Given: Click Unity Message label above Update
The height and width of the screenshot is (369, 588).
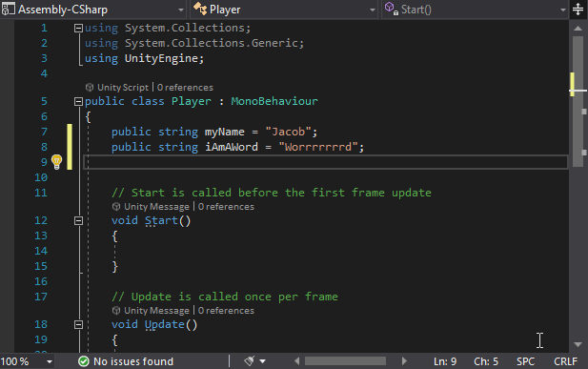Looking at the screenshot, I should (x=156, y=311).
